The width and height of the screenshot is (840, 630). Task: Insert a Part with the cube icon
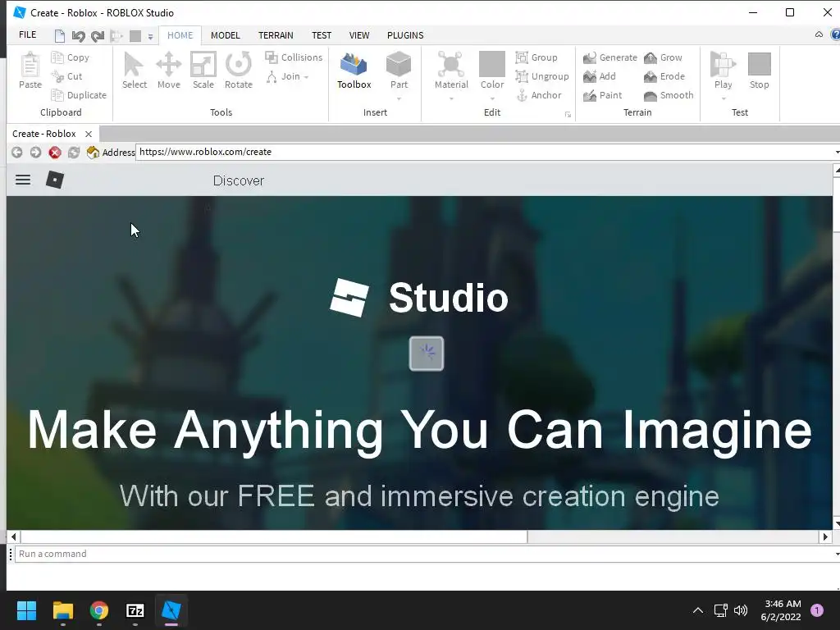(399, 66)
